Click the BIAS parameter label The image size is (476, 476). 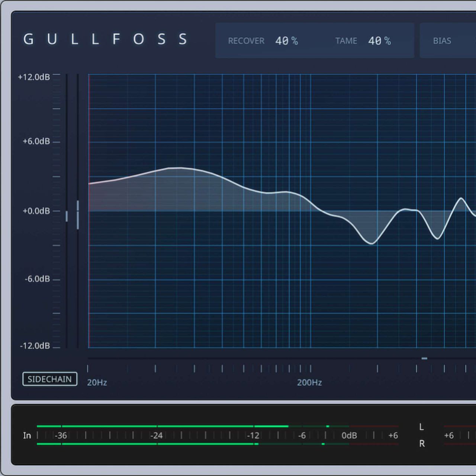click(x=442, y=41)
